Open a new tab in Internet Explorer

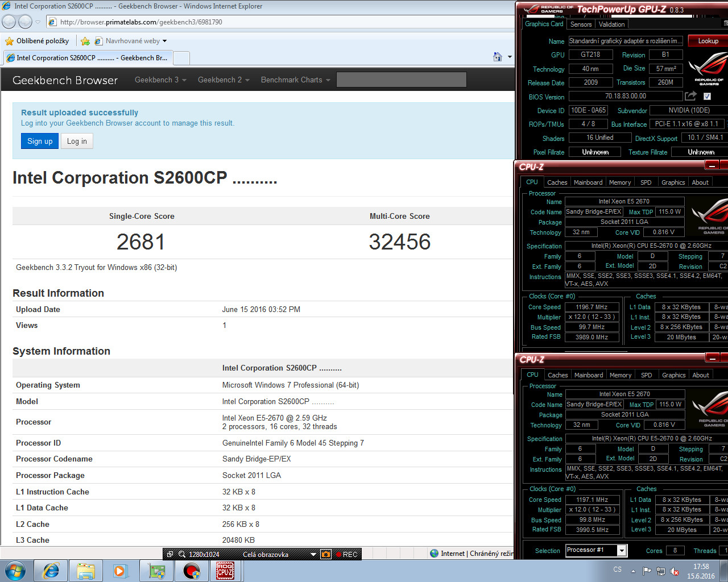181,58
